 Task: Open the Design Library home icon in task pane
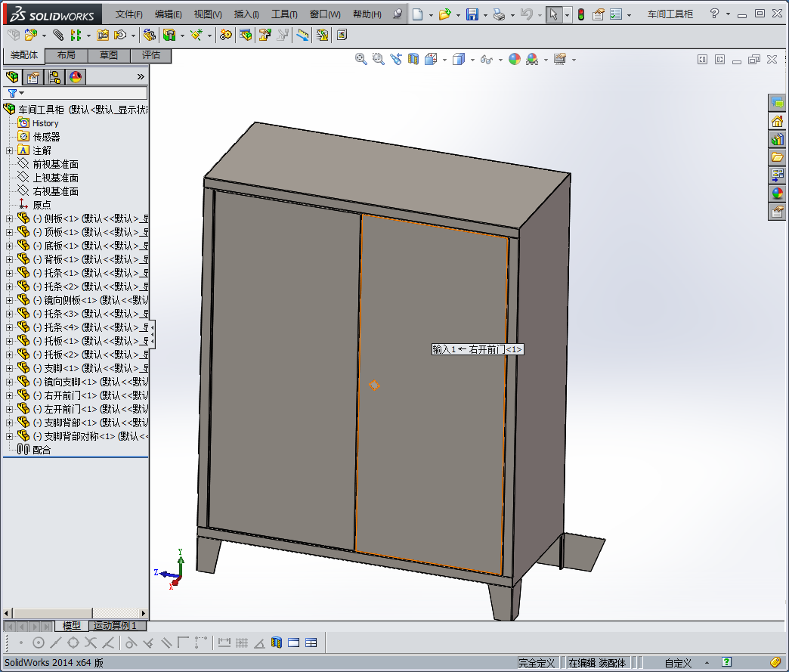[777, 121]
